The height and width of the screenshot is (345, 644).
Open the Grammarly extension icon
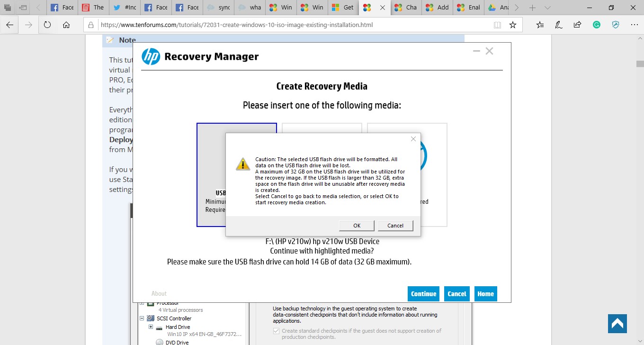(x=597, y=25)
